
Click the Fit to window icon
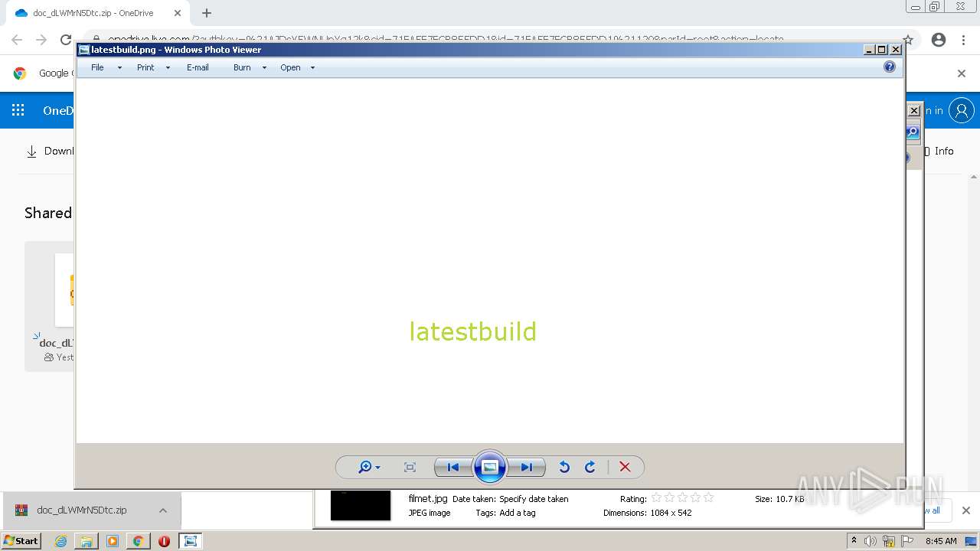tap(410, 467)
